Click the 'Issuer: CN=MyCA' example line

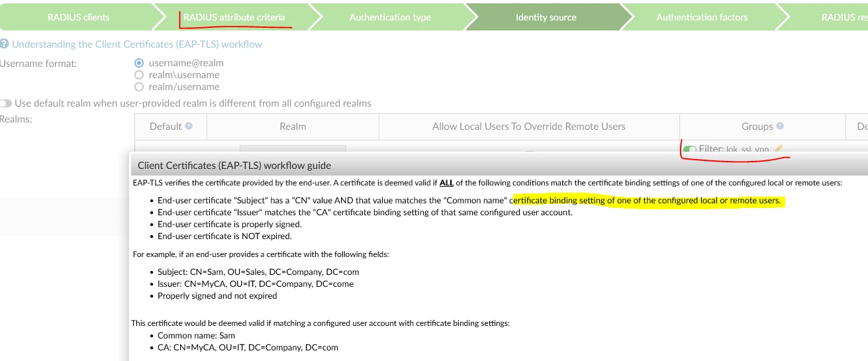coord(256,284)
